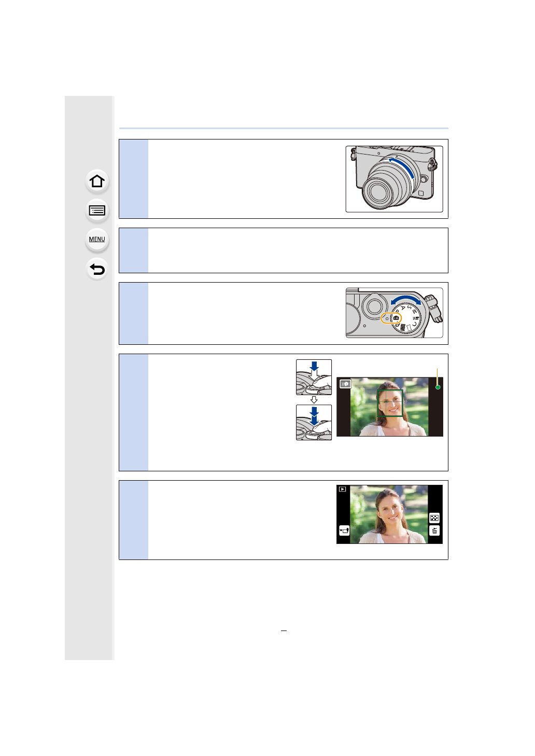The width and height of the screenshot is (535, 756).
Task: Click the full-press shutter button illustration
Action: pos(314,423)
